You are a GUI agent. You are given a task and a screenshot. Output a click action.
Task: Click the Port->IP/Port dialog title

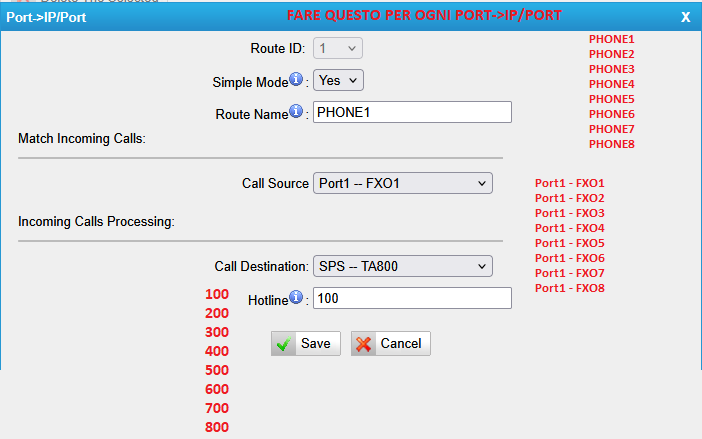[46, 17]
